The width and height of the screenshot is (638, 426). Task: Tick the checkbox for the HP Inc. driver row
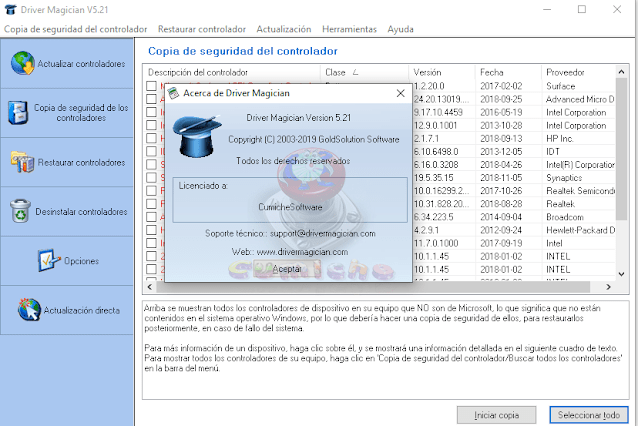pos(151,138)
